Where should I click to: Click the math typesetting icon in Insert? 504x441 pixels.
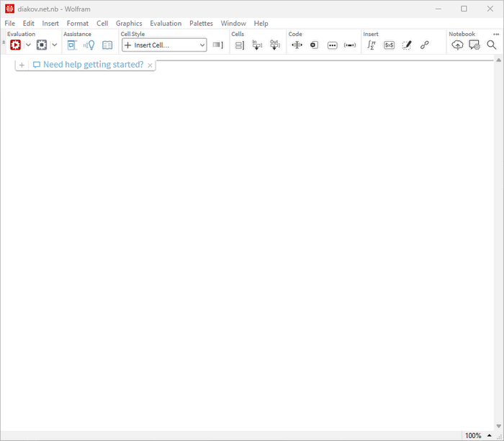click(x=371, y=45)
